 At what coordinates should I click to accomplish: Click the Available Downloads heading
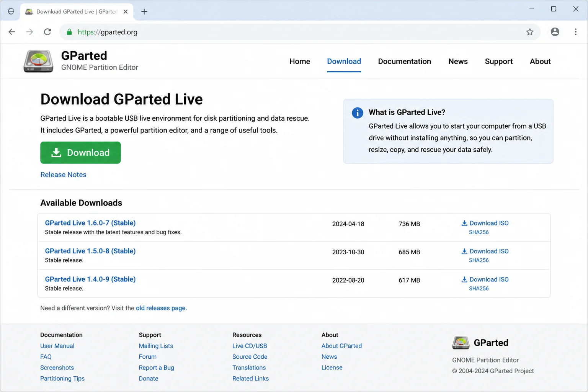coord(81,203)
